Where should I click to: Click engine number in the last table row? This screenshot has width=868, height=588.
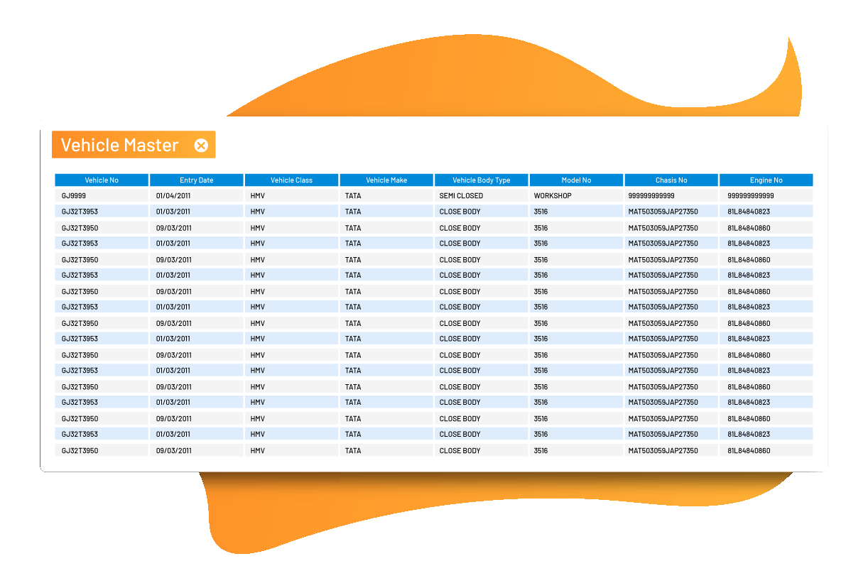tap(749, 451)
